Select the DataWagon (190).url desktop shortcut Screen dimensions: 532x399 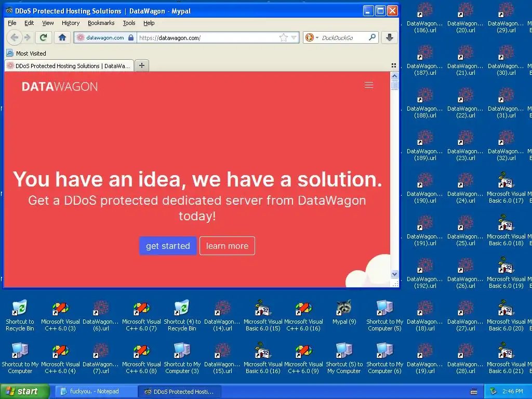tap(425, 188)
